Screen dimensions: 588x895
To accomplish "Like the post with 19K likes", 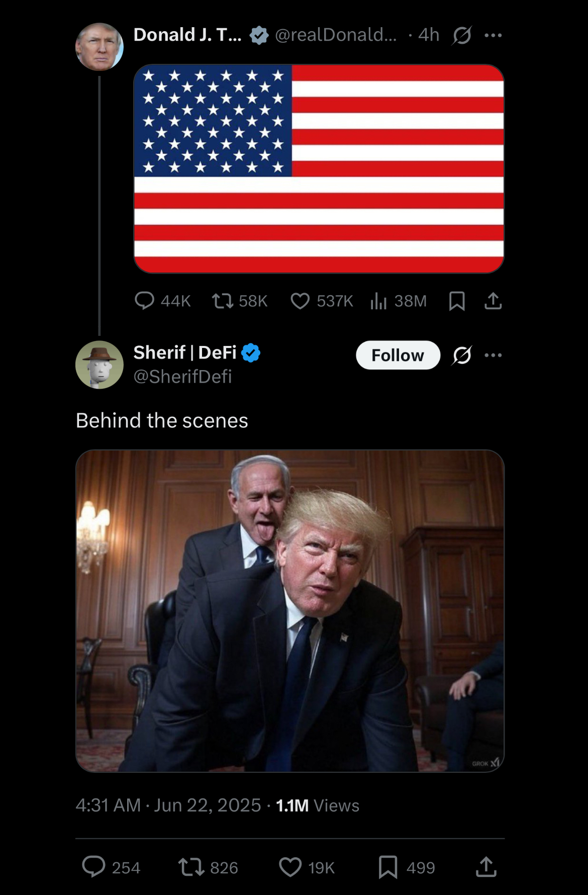I will pos(307,867).
